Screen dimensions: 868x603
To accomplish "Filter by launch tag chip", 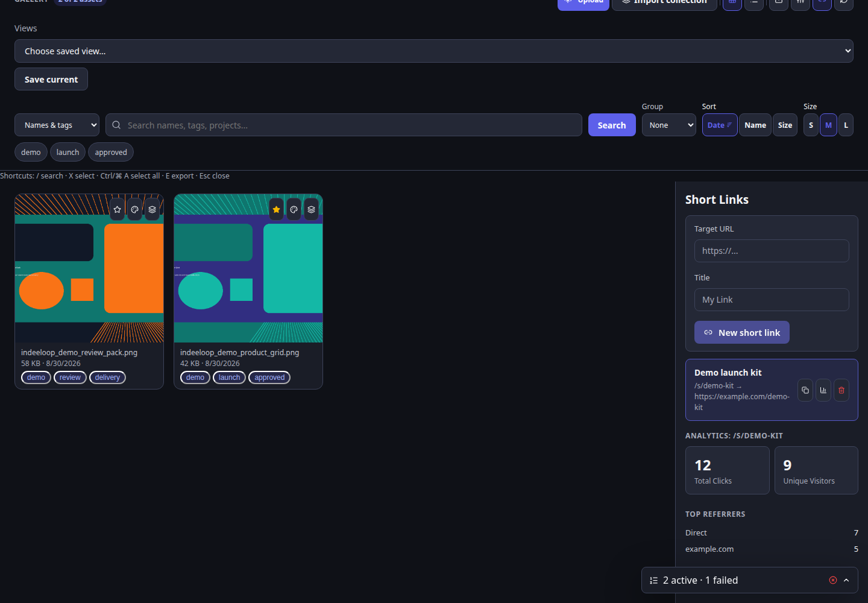I will coord(68,152).
